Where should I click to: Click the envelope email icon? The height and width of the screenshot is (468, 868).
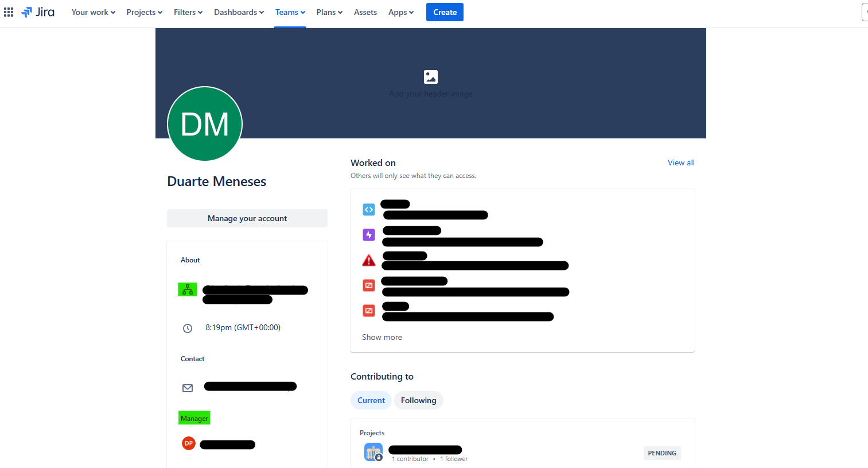point(188,388)
